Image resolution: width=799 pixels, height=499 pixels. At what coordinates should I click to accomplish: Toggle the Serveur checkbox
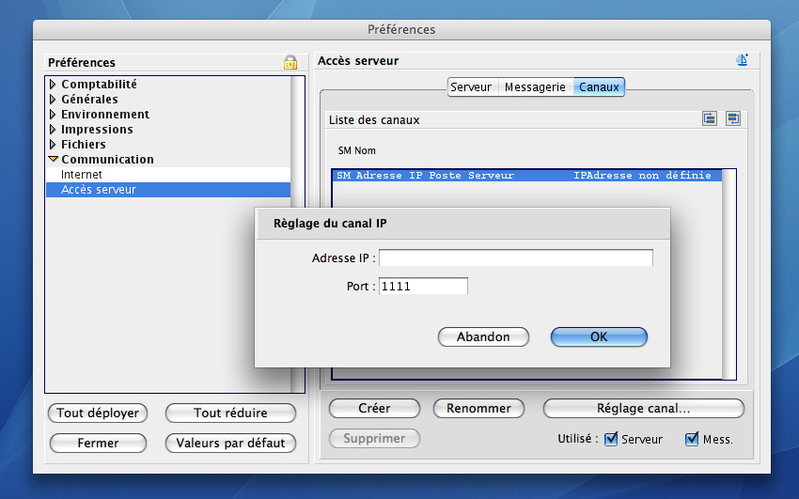[x=611, y=439]
